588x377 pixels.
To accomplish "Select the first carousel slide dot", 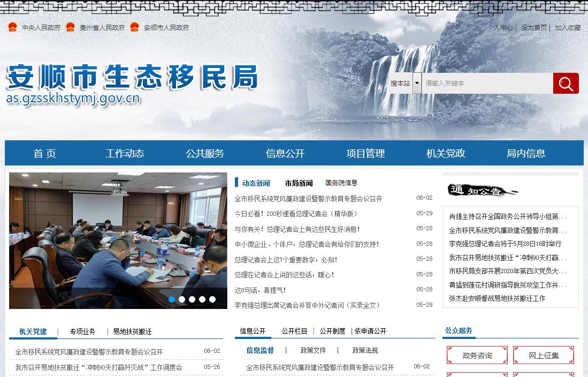I will coord(172,299).
